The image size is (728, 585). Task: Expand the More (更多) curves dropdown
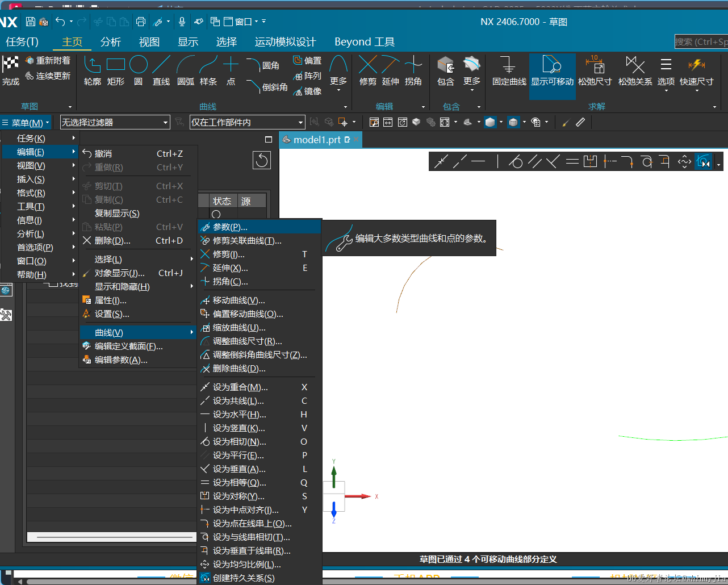click(x=338, y=74)
